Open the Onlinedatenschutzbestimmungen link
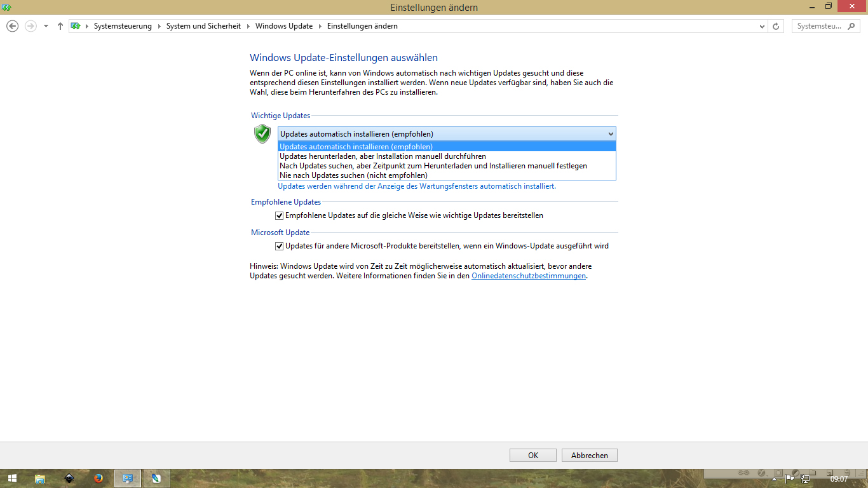The image size is (868, 488). click(x=529, y=276)
